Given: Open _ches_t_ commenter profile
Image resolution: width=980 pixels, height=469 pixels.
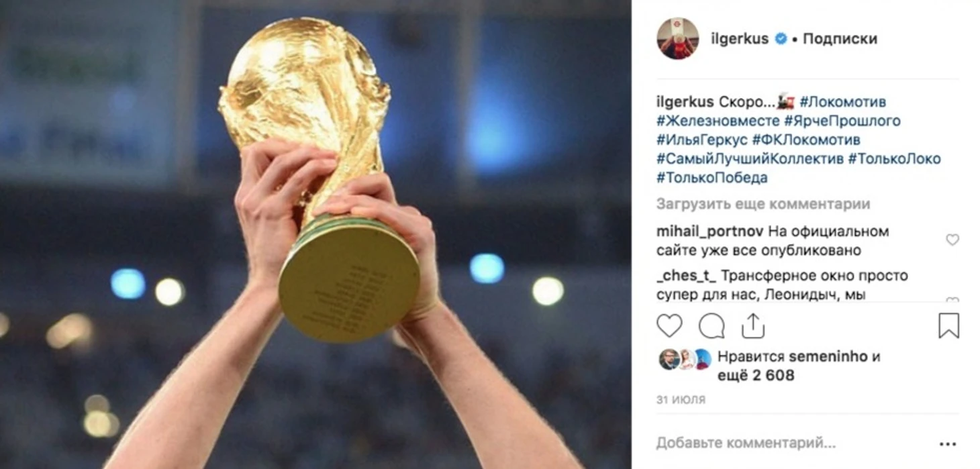Looking at the screenshot, I should [687, 276].
